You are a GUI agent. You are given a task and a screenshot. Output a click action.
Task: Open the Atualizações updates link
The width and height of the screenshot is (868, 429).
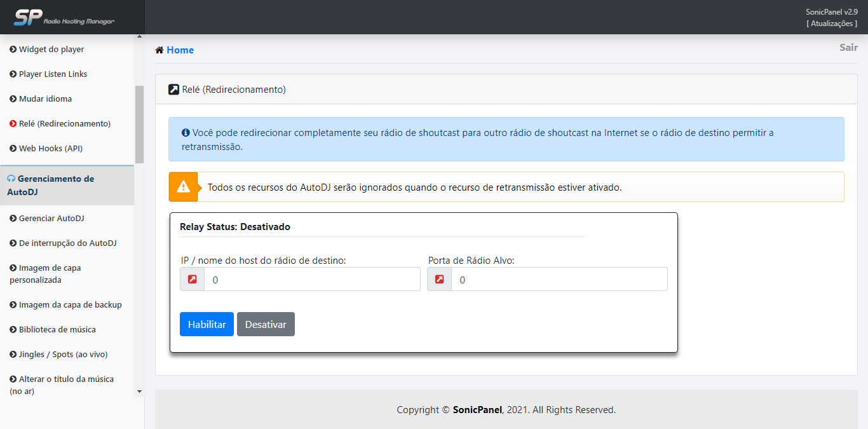[x=832, y=24]
